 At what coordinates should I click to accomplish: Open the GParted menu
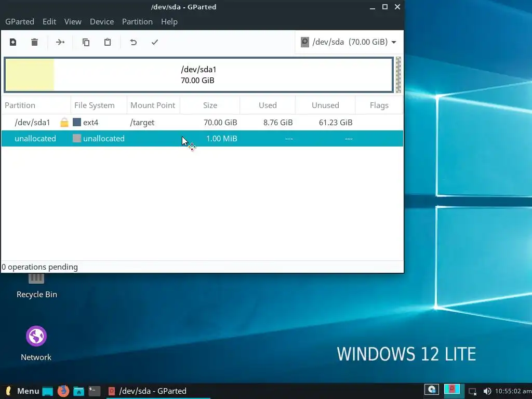[20, 22]
